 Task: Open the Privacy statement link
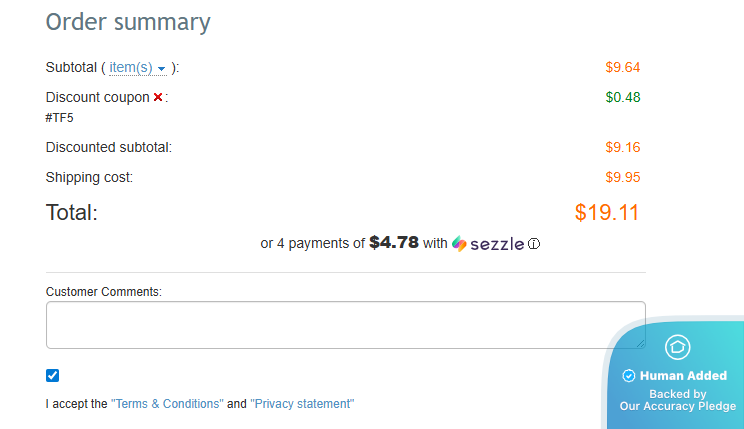pyautogui.click(x=302, y=404)
